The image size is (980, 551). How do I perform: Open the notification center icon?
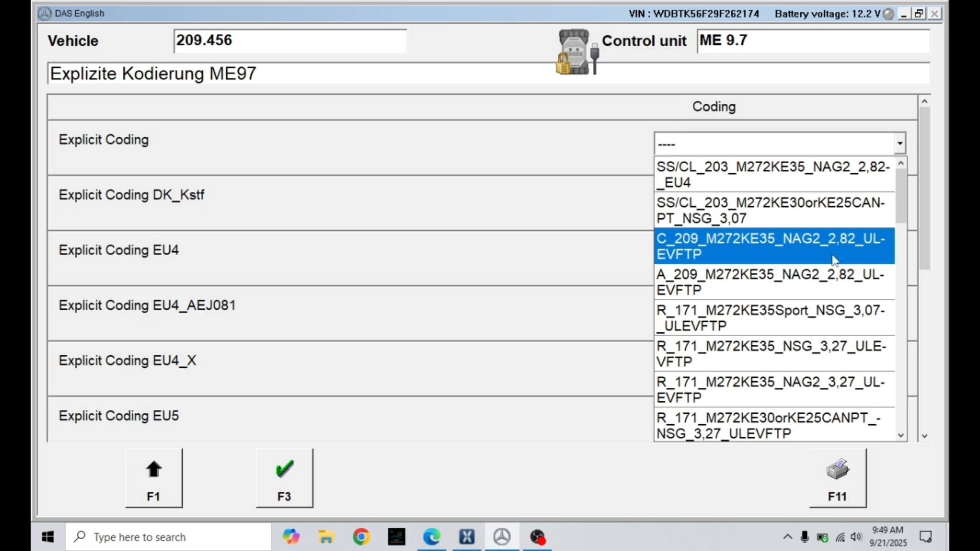pos(926,537)
